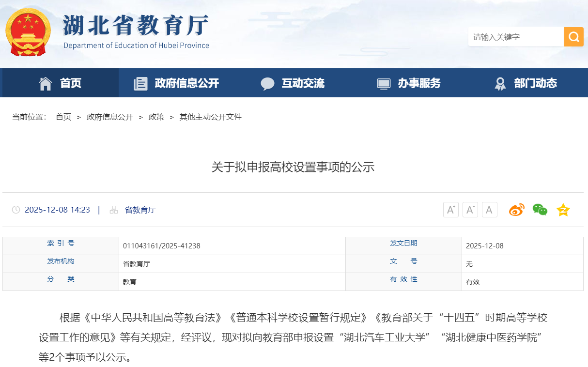588x367 pixels.
Task: Click the A- button to shrink text
Action: click(x=470, y=210)
